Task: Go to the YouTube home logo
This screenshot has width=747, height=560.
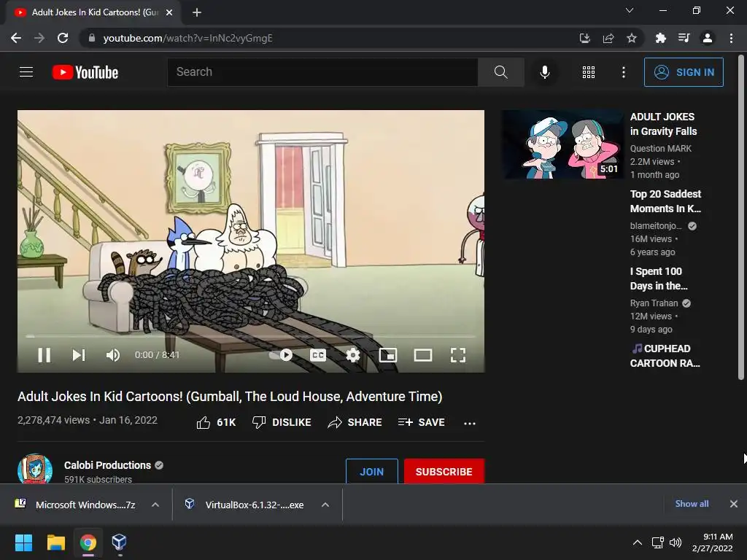Action: click(85, 72)
